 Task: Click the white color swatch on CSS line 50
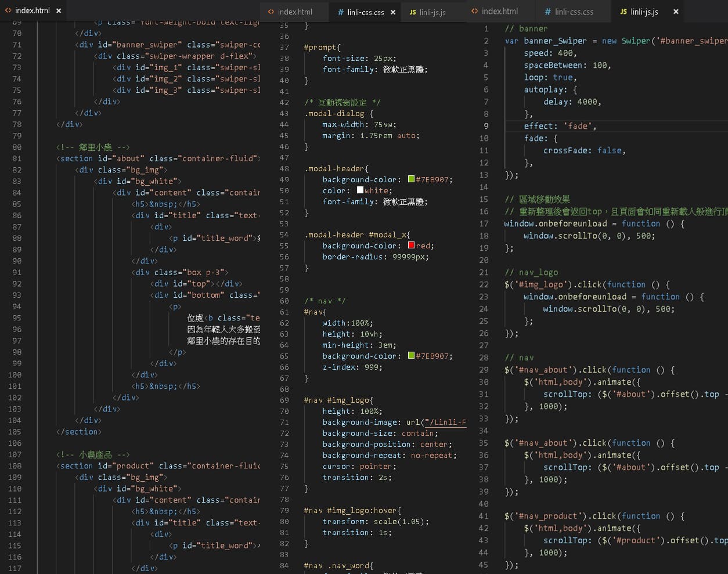360,190
